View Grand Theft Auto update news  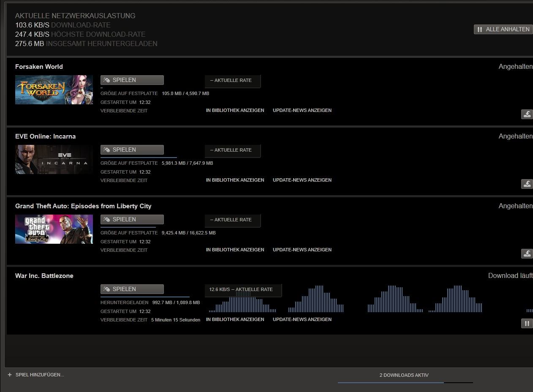pyautogui.click(x=302, y=250)
